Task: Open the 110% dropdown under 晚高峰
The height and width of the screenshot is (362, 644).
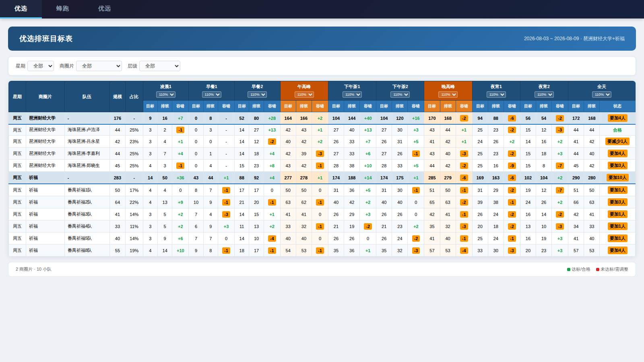Action: point(448,95)
